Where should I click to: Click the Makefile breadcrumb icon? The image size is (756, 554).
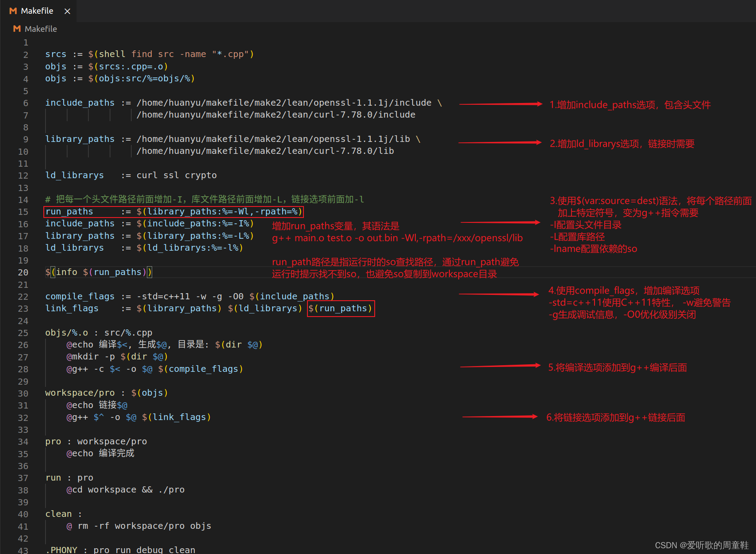pos(17,29)
